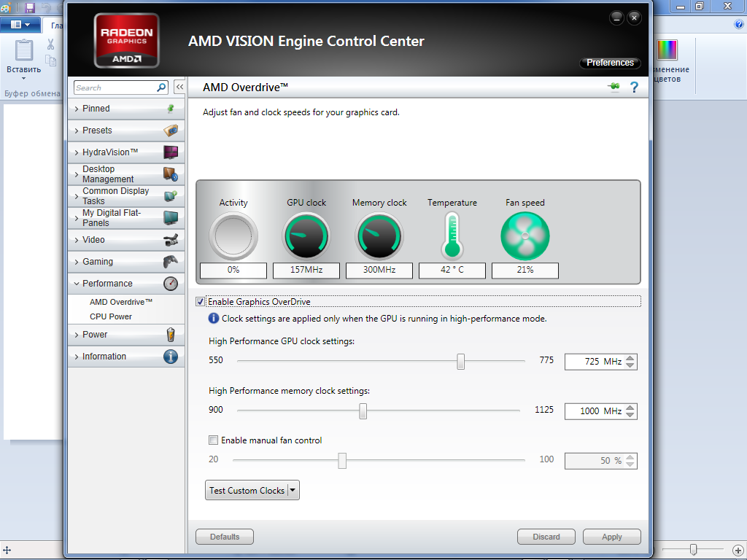
Task: Disable the Enable Graphics OverDrive checkbox
Action: pos(201,301)
